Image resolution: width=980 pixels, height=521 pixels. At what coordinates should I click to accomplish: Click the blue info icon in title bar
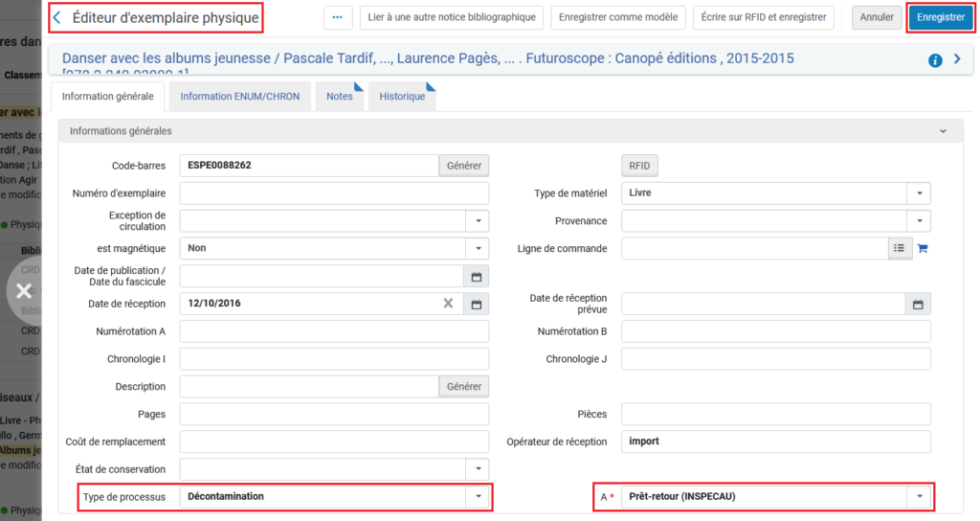pos(935,60)
